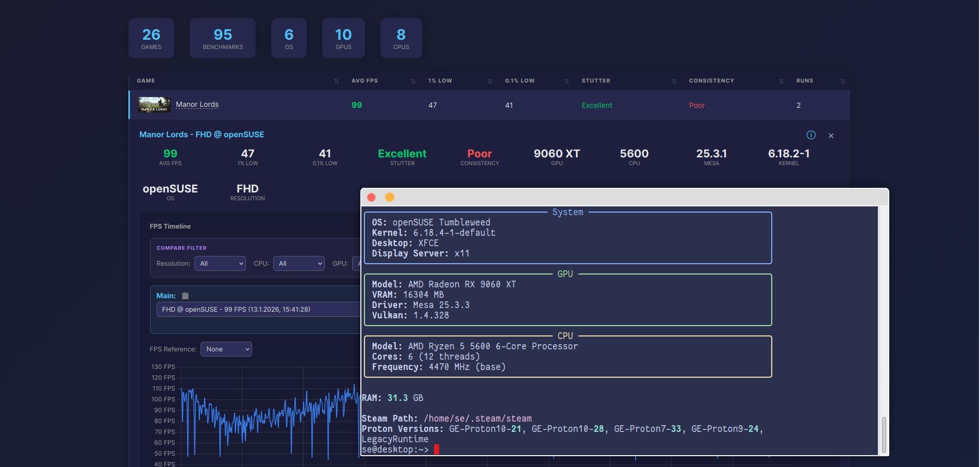
Task: Click the terminal prompt cursor line
Action: coord(401,449)
